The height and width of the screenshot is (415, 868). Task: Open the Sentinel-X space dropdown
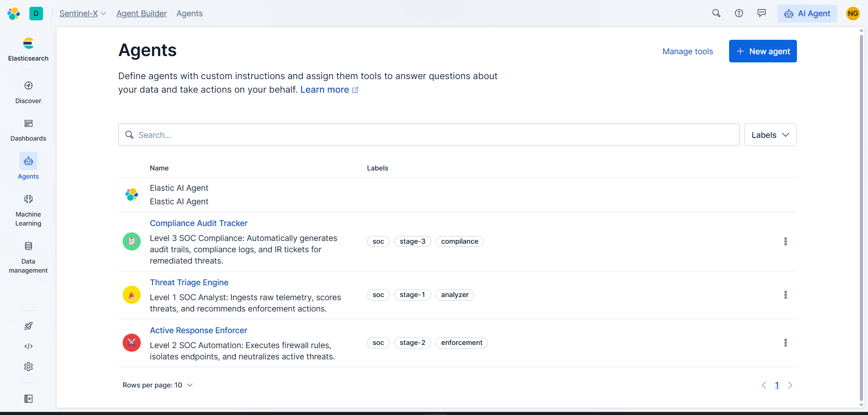[x=83, y=14]
